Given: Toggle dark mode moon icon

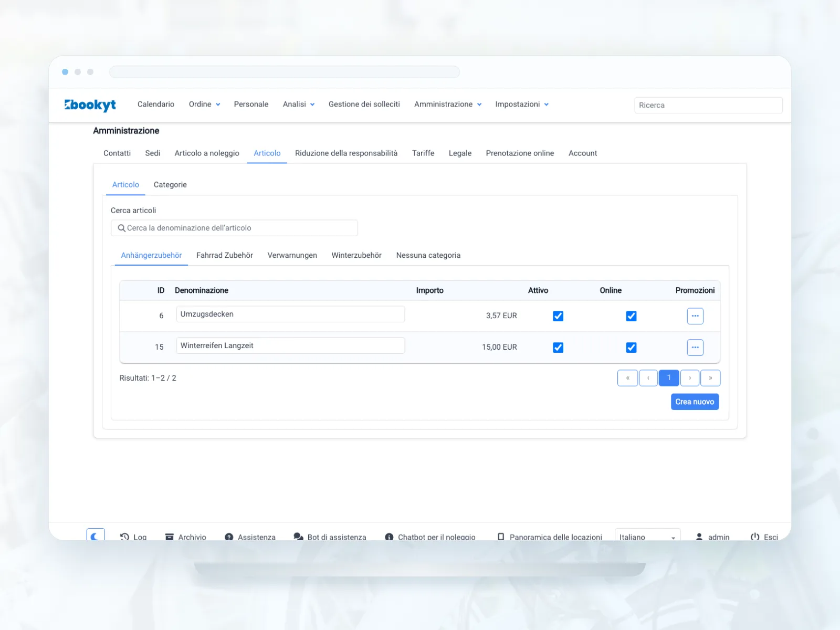Looking at the screenshot, I should tap(95, 536).
